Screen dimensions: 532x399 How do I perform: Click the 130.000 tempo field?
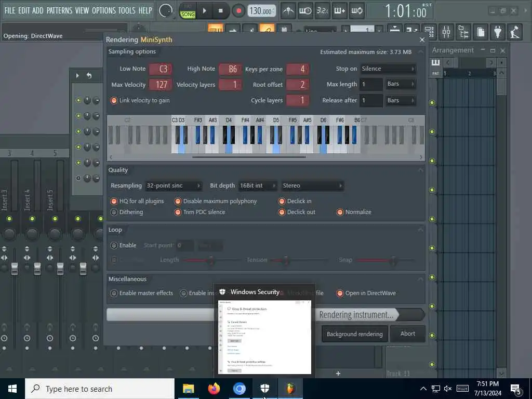(x=261, y=11)
